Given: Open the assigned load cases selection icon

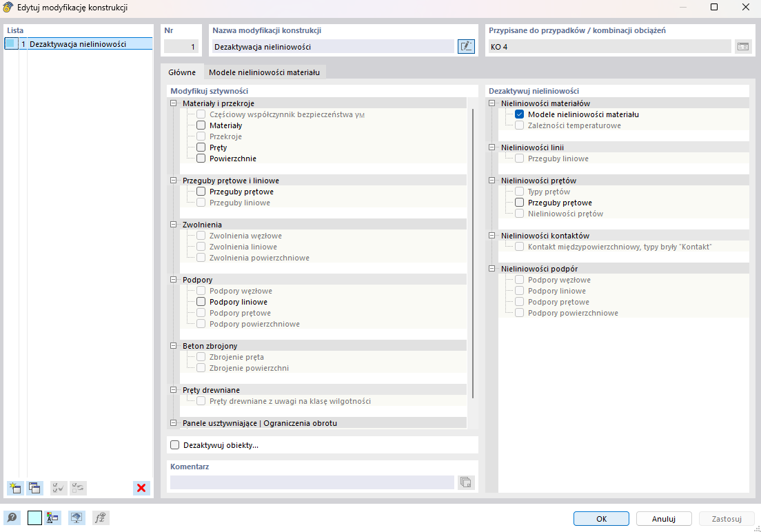Looking at the screenshot, I should pos(743,47).
